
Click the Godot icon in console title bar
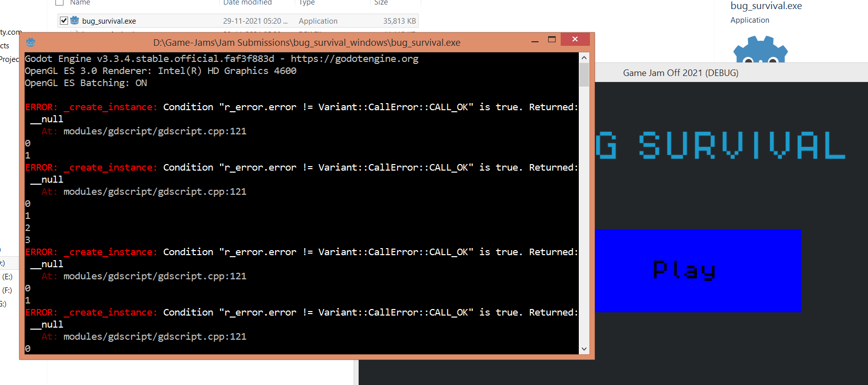[x=31, y=42]
